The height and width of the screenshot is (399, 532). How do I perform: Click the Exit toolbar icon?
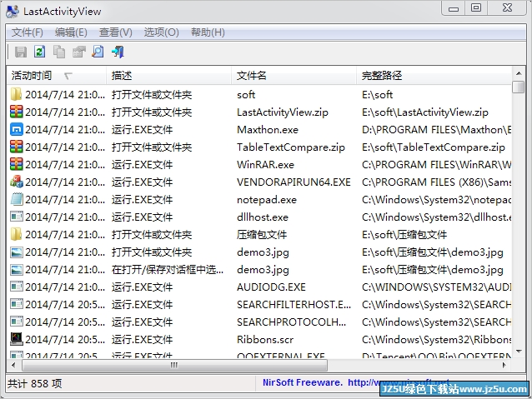click(118, 52)
